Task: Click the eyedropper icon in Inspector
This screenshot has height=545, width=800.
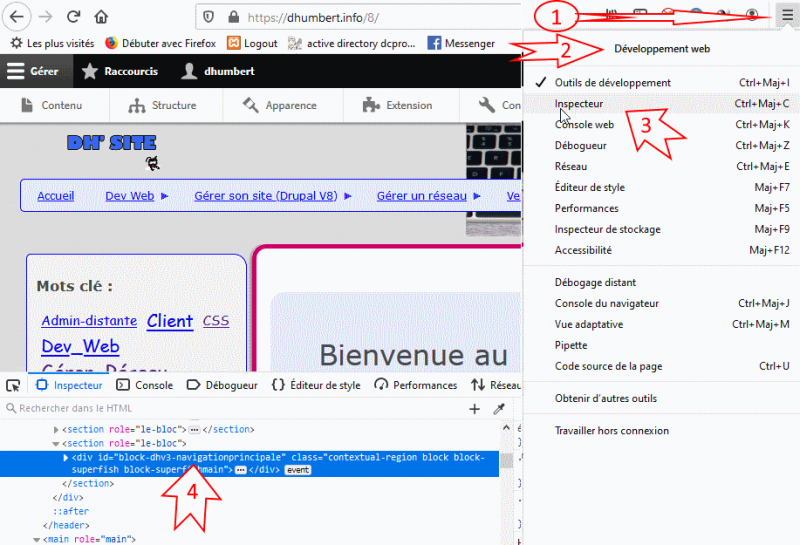Action: coord(499,408)
